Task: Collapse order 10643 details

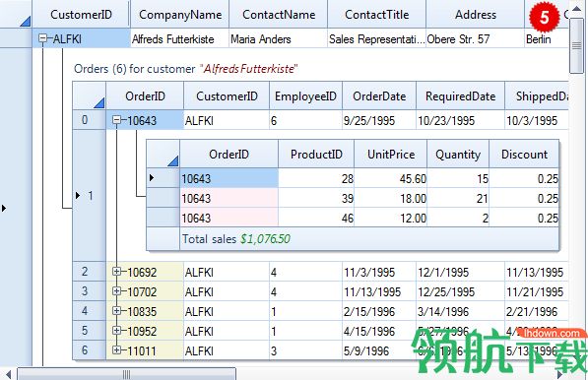Action: pyautogui.click(x=116, y=120)
